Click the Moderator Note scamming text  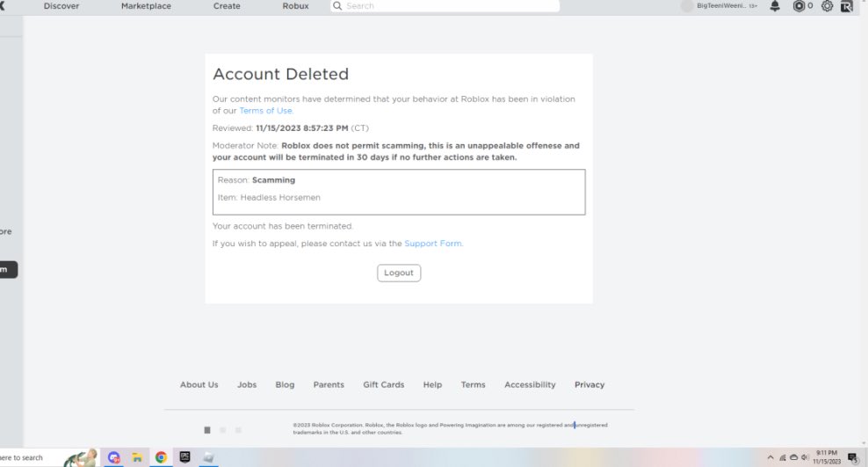396,151
